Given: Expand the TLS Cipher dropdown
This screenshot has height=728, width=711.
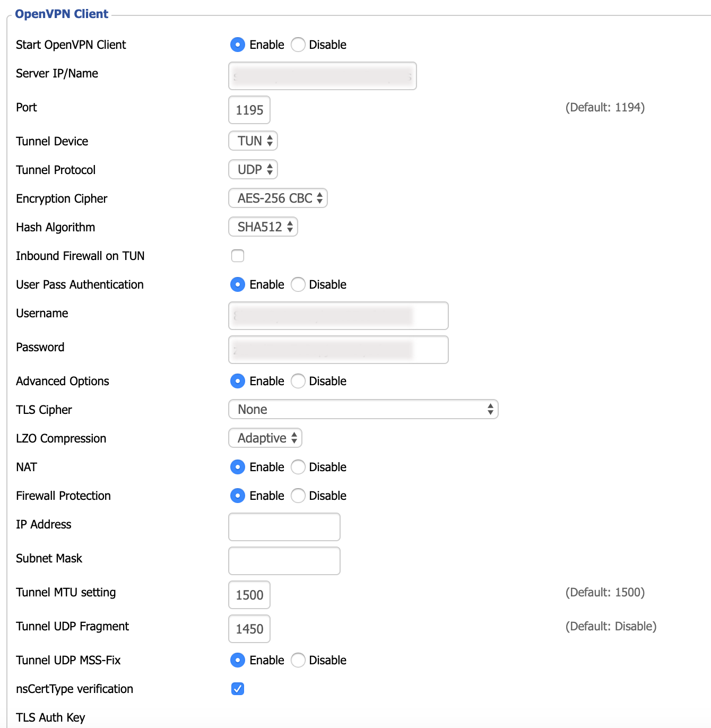Looking at the screenshot, I should [363, 410].
